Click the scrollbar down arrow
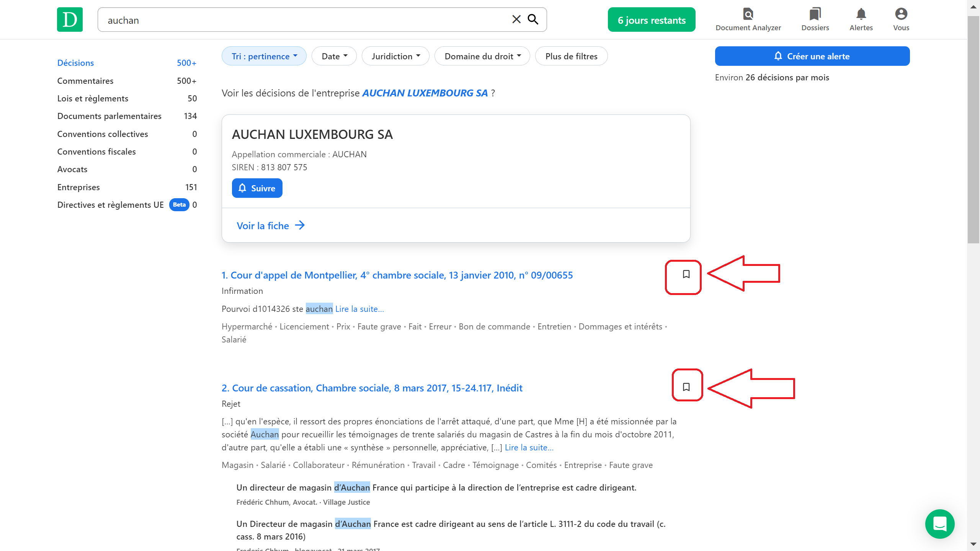980x551 pixels. (973, 544)
